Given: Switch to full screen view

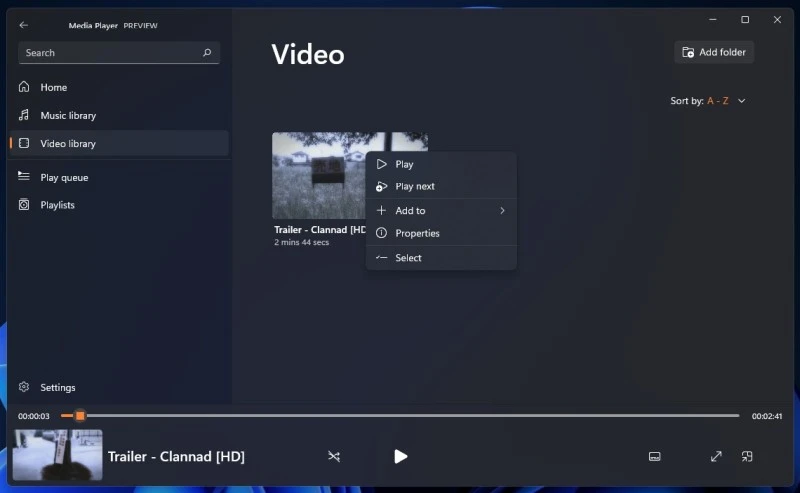Looking at the screenshot, I should point(716,456).
